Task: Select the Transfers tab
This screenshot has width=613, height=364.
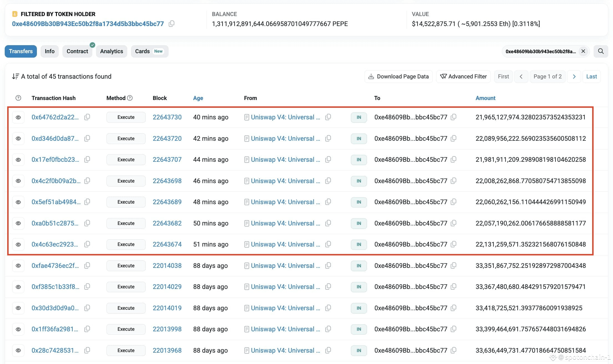Action: tap(21, 51)
